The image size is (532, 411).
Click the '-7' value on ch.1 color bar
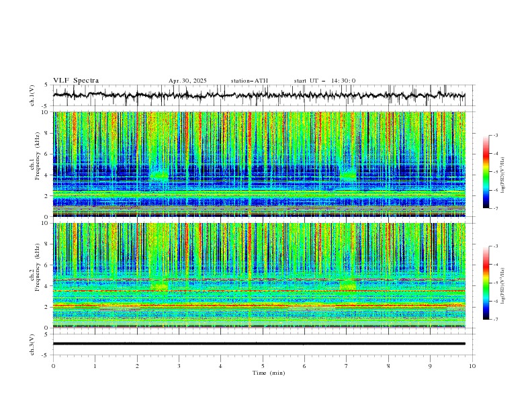pos(495,208)
